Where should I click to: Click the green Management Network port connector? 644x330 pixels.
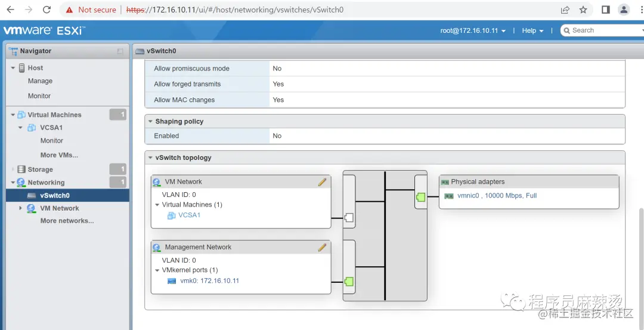tap(349, 282)
